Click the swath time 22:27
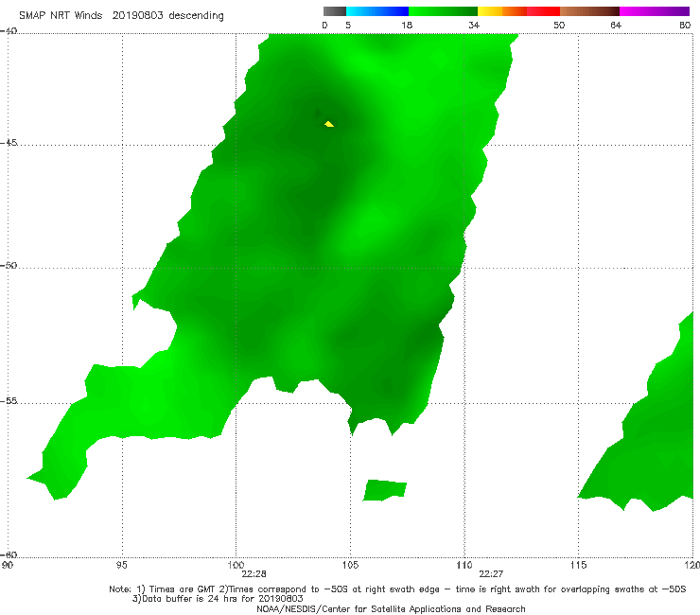Image resolution: width=700 pixels, height=615 pixels. [491, 574]
